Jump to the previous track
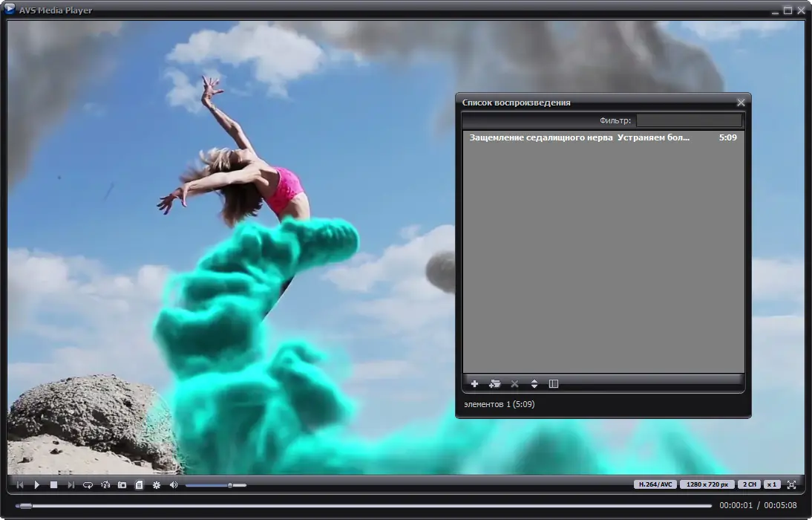 click(20, 485)
